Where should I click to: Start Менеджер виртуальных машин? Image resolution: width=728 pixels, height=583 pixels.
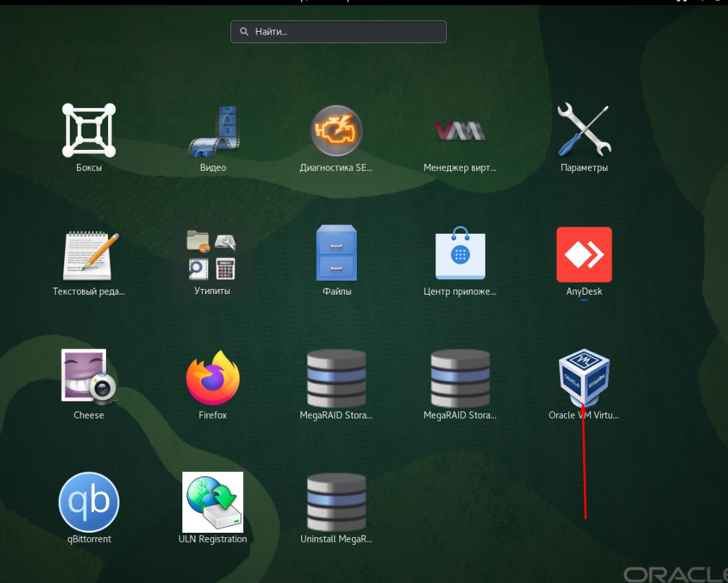point(459,131)
